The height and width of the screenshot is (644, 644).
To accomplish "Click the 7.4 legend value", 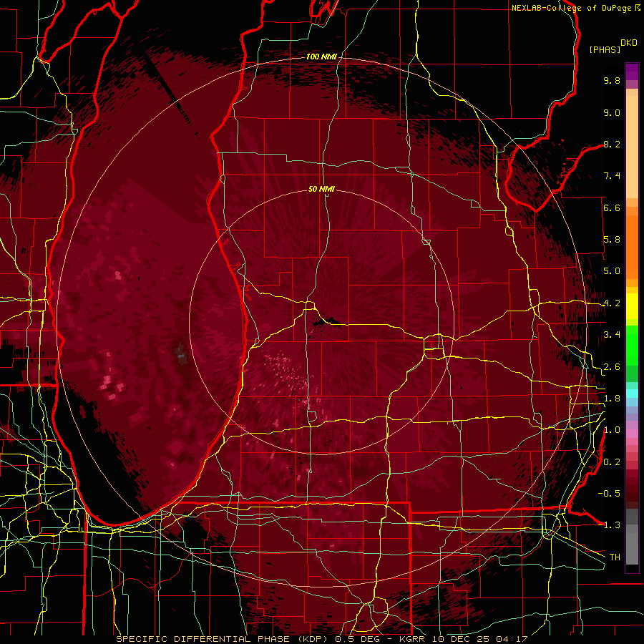I will pos(612,176).
